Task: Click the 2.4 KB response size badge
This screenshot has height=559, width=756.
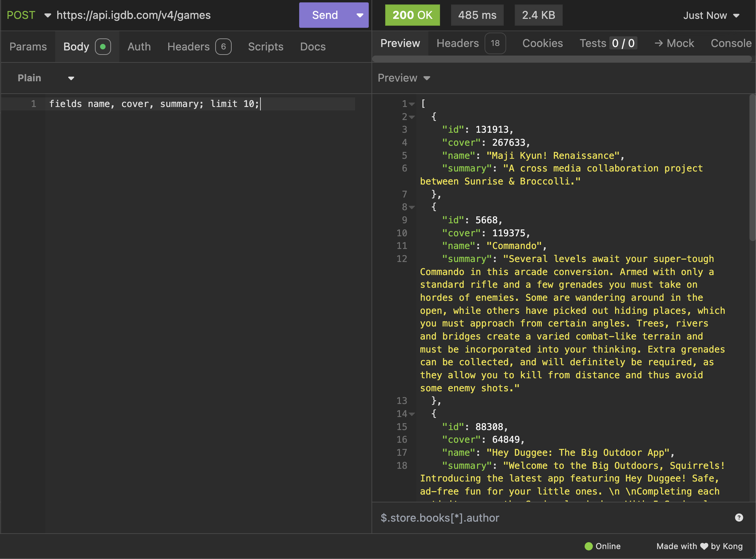Action: (x=538, y=15)
